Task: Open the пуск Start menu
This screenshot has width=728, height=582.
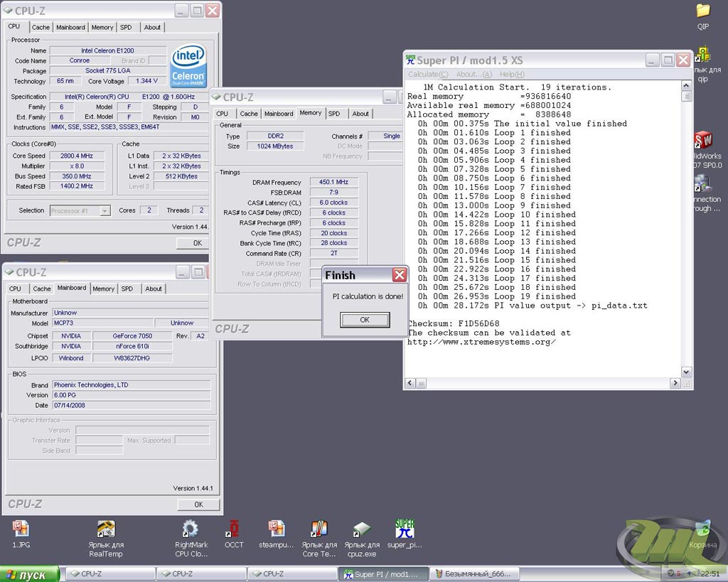Action: (x=30, y=575)
